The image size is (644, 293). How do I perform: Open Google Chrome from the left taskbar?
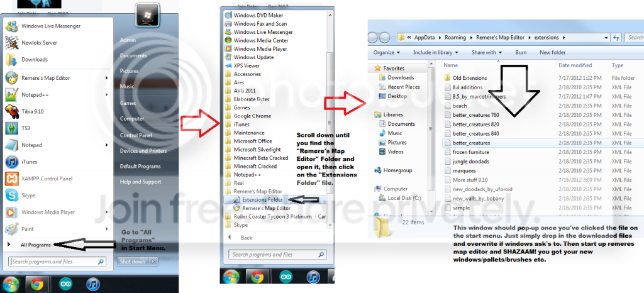point(37,284)
